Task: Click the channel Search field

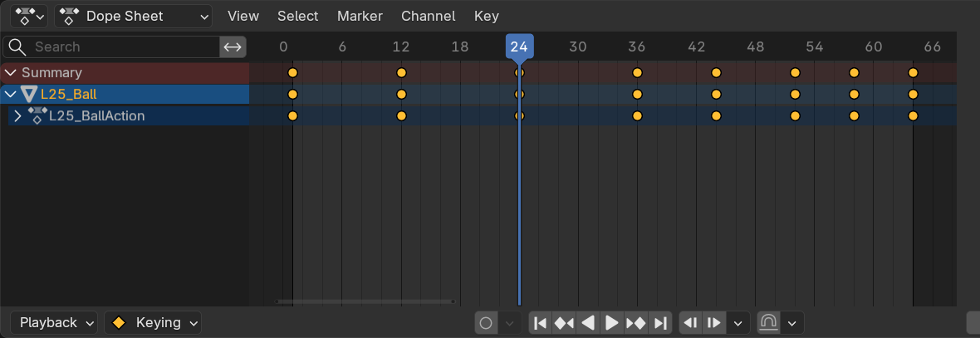Action: (112, 47)
